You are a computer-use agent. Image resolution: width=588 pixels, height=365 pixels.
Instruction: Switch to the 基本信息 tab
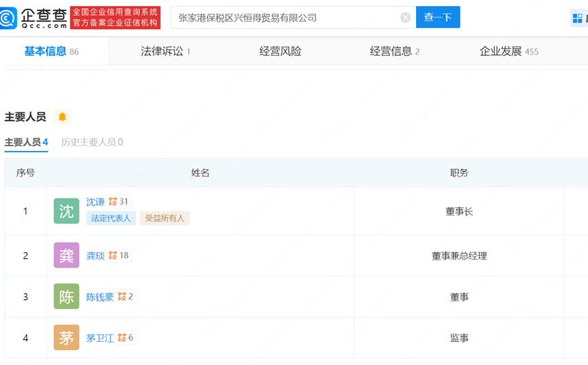(52, 52)
